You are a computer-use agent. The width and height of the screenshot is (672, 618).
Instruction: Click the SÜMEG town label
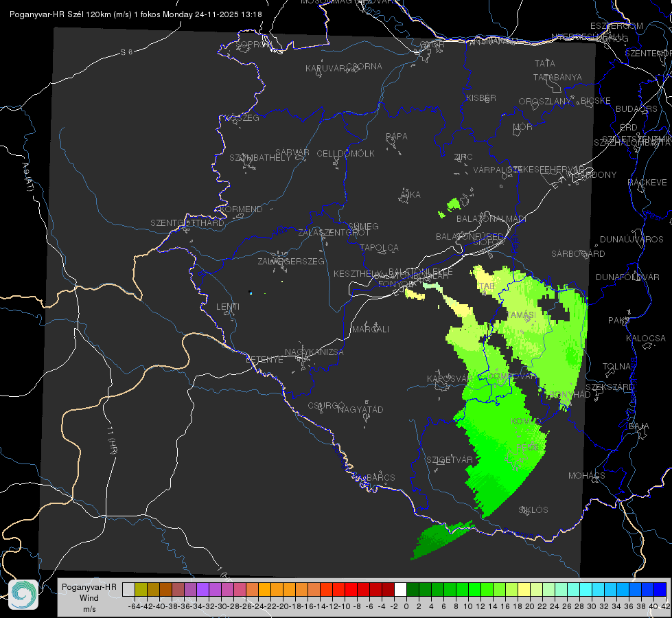pyautogui.click(x=363, y=227)
